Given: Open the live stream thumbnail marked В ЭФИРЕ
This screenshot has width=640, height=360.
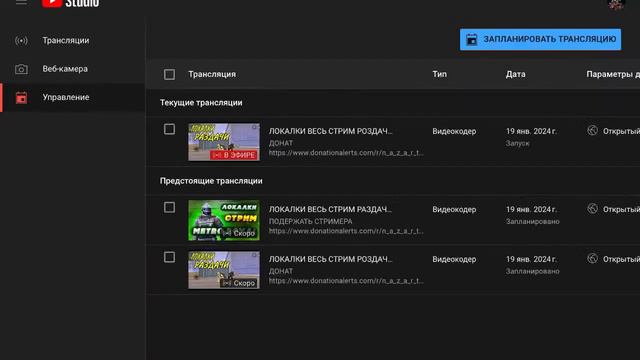Looking at the screenshot, I should 224,142.
